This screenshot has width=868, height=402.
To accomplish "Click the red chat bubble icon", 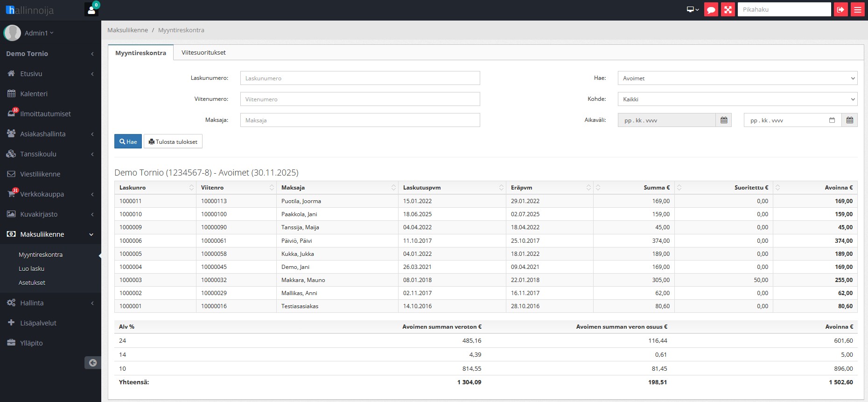I will (x=711, y=9).
